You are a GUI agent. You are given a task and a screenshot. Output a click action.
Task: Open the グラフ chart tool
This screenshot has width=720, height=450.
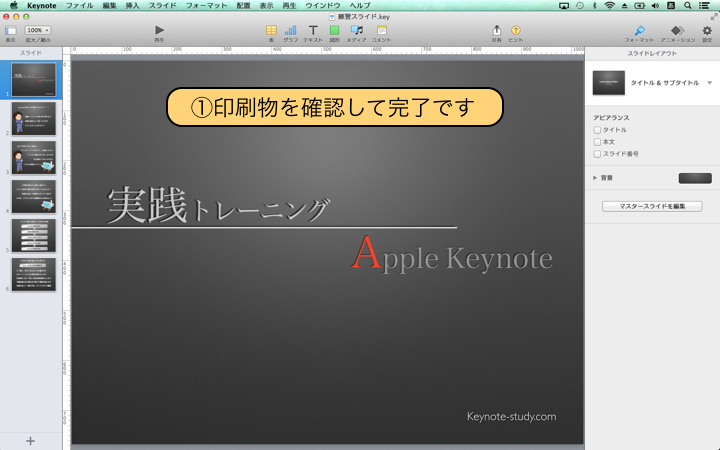tap(290, 30)
